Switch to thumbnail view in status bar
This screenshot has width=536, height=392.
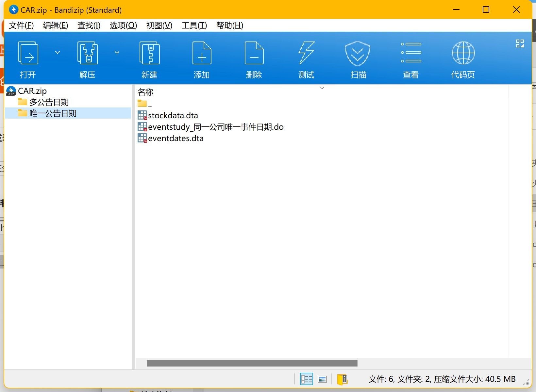point(322,379)
